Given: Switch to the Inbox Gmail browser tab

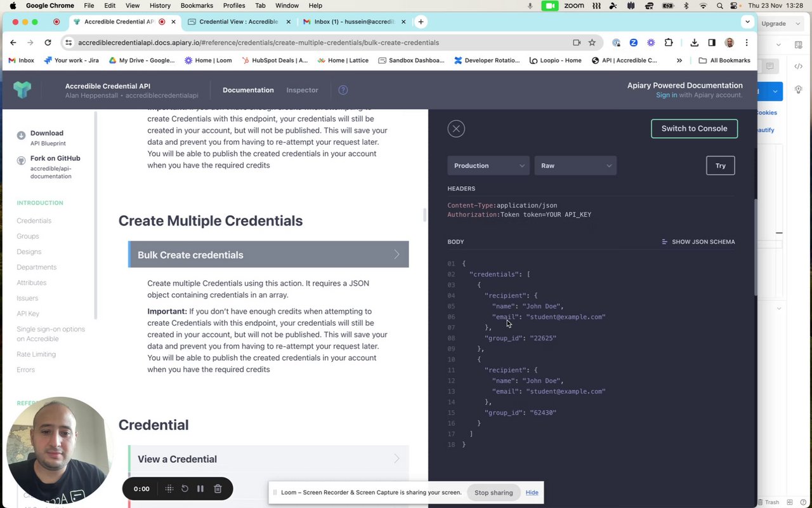Looking at the screenshot, I should (x=355, y=22).
